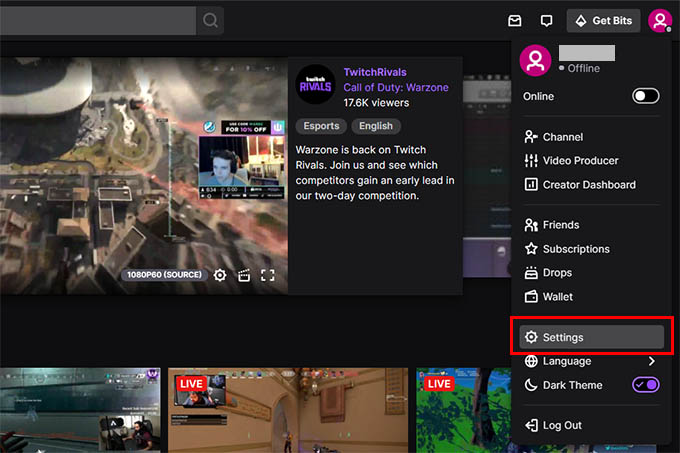The image size is (680, 453).
Task: Click the Dark Theme moon icon
Action: (531, 385)
